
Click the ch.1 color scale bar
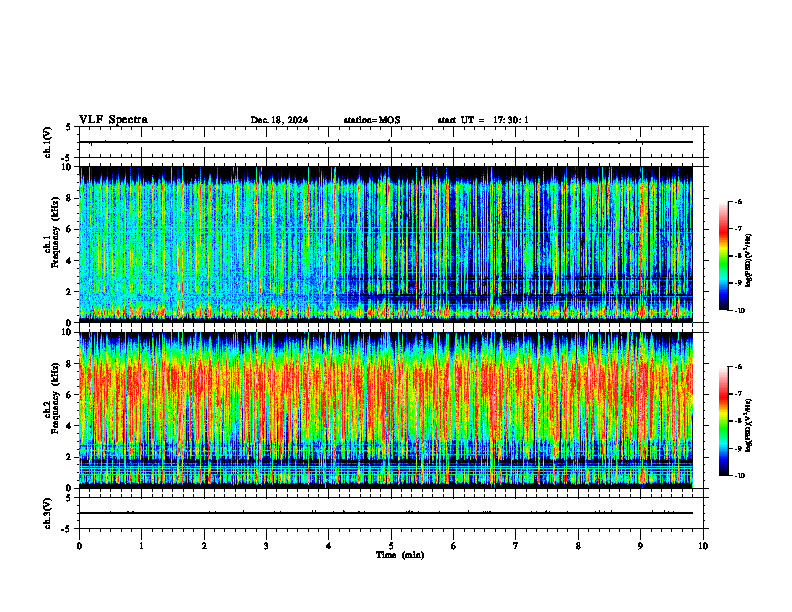pyautogui.click(x=723, y=256)
